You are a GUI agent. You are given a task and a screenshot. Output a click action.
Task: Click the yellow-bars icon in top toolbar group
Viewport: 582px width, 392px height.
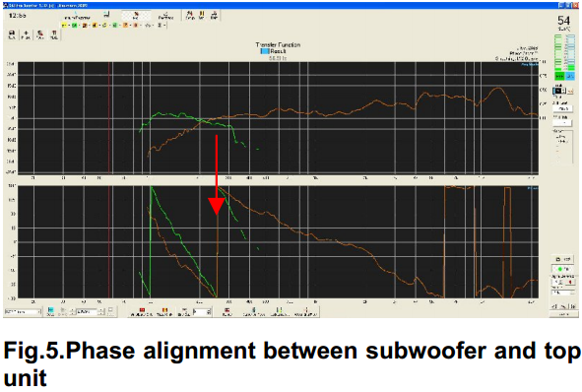pos(202,15)
